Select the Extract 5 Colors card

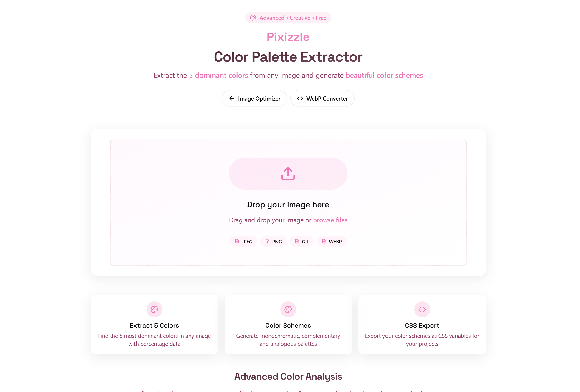tap(154, 325)
